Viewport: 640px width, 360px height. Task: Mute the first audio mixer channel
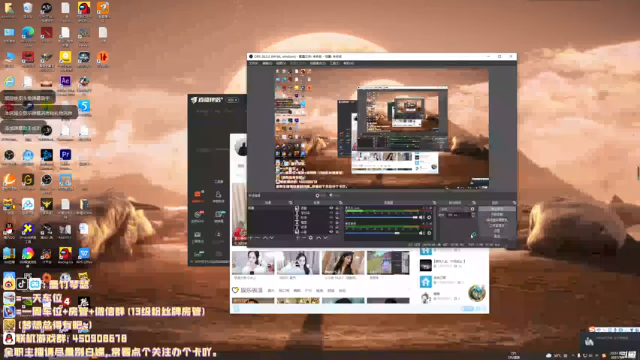[x=421, y=218]
